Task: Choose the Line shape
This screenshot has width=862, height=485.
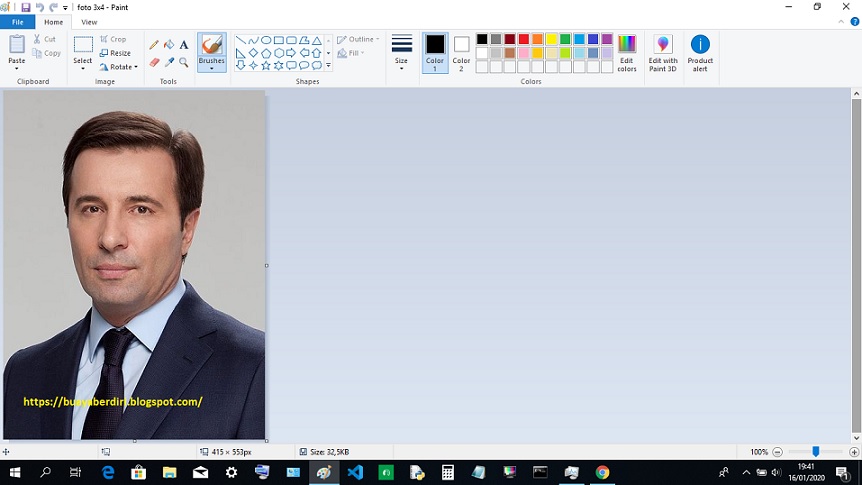Action: (240, 40)
